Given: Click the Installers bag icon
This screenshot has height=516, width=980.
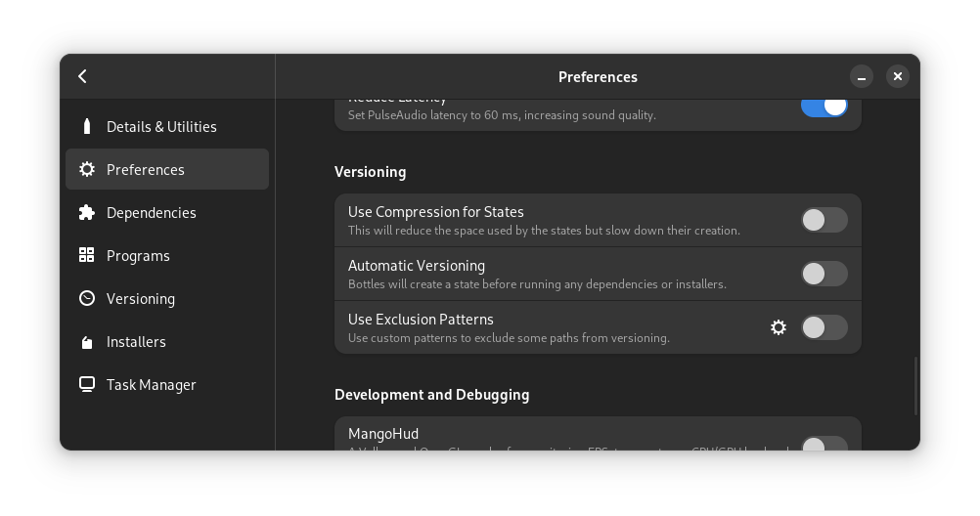Looking at the screenshot, I should point(87,341).
